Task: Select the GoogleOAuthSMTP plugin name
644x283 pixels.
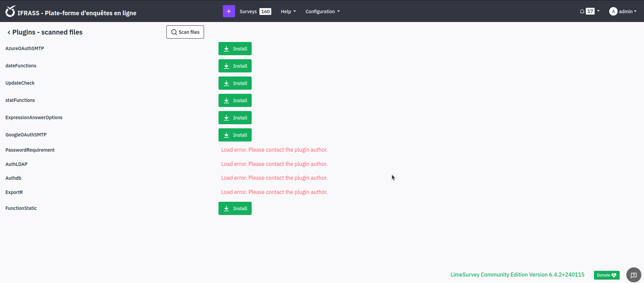Action: 26,135
